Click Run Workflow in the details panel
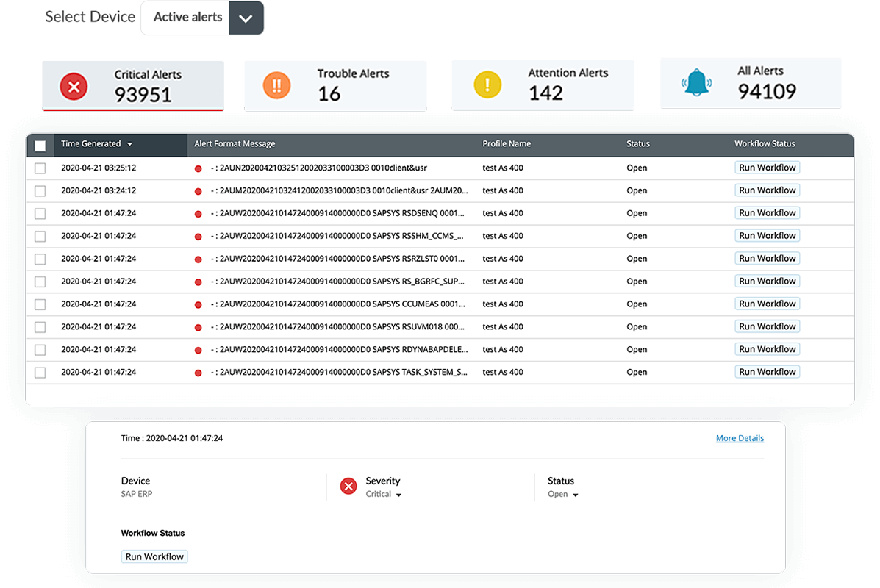This screenshot has height=588, width=880. click(154, 556)
